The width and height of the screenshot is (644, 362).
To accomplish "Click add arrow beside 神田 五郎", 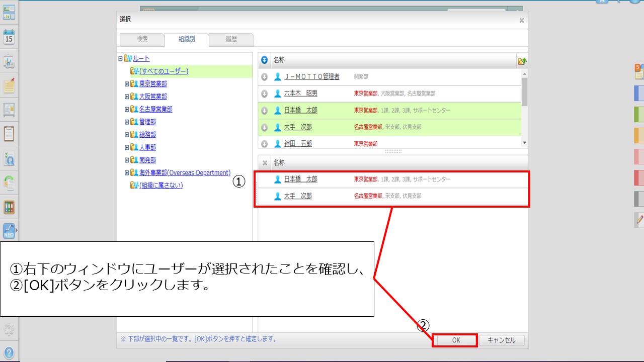I will click(265, 144).
